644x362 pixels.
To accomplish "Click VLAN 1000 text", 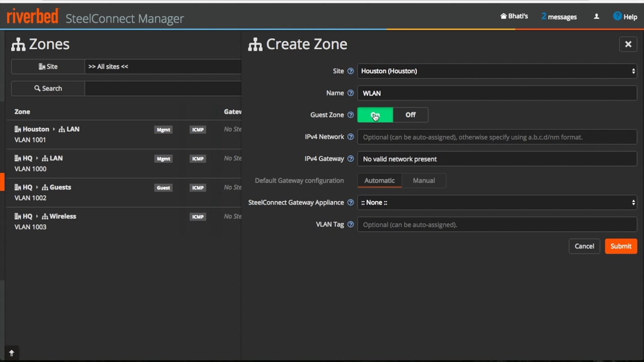I will tap(30, 169).
